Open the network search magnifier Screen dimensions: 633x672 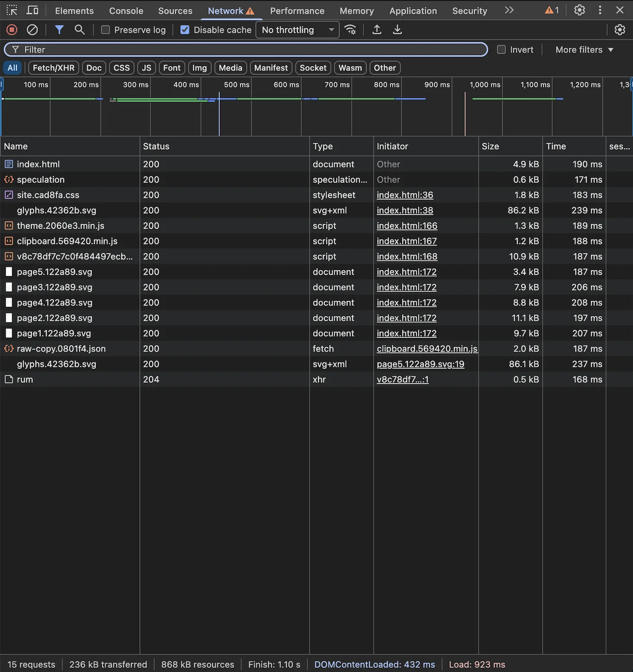[80, 30]
